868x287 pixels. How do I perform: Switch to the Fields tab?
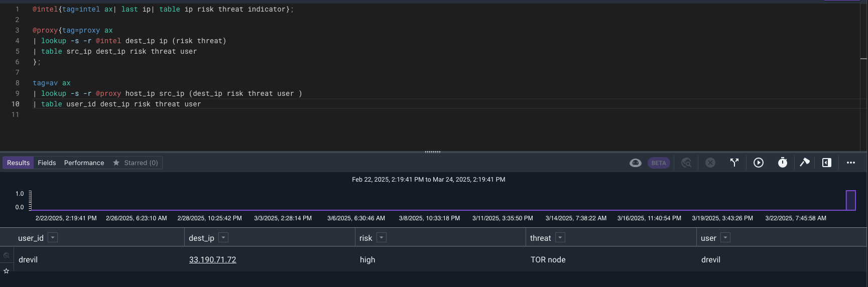click(x=47, y=163)
